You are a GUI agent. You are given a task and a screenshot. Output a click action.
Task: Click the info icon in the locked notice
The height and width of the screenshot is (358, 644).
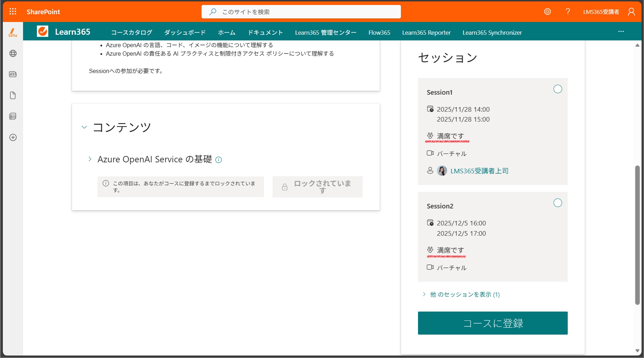106,183
